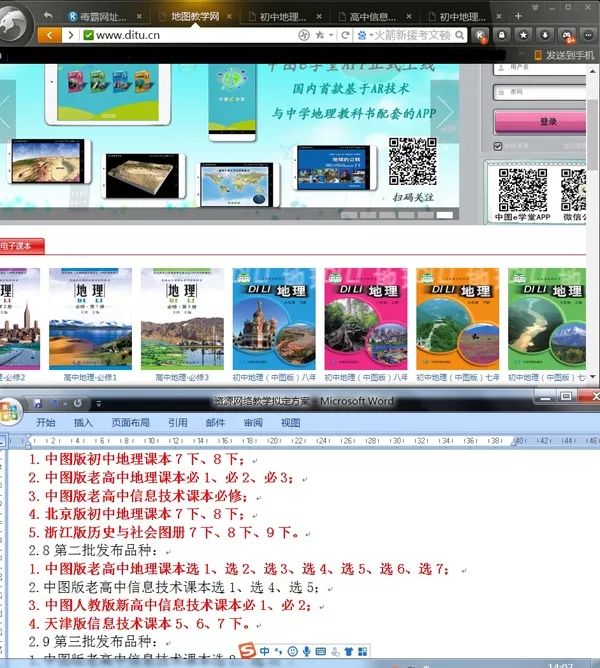Click banner next slide right arrow
The height and width of the screenshot is (668, 600).
(444, 112)
